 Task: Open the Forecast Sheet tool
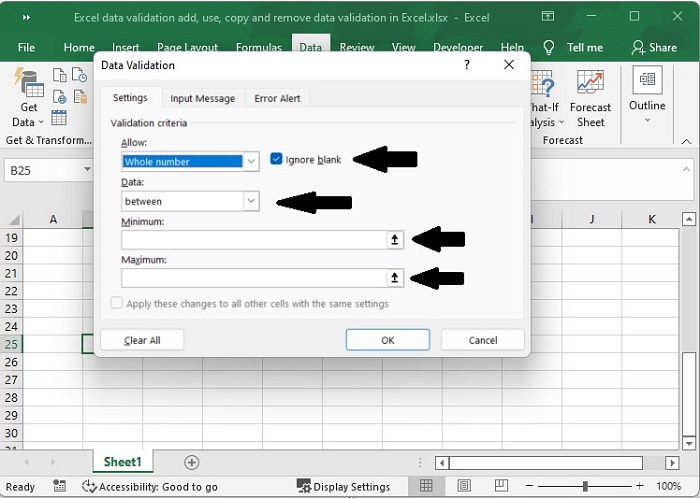click(x=590, y=98)
